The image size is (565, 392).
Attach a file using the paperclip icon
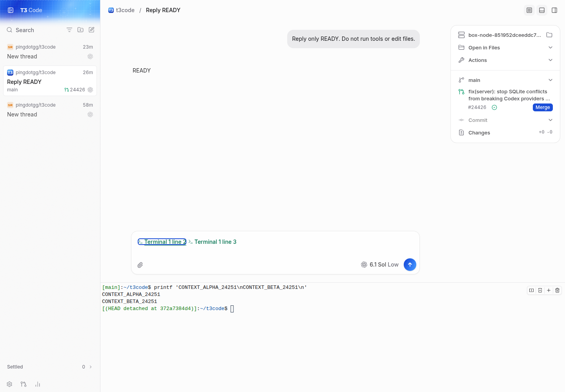140,265
